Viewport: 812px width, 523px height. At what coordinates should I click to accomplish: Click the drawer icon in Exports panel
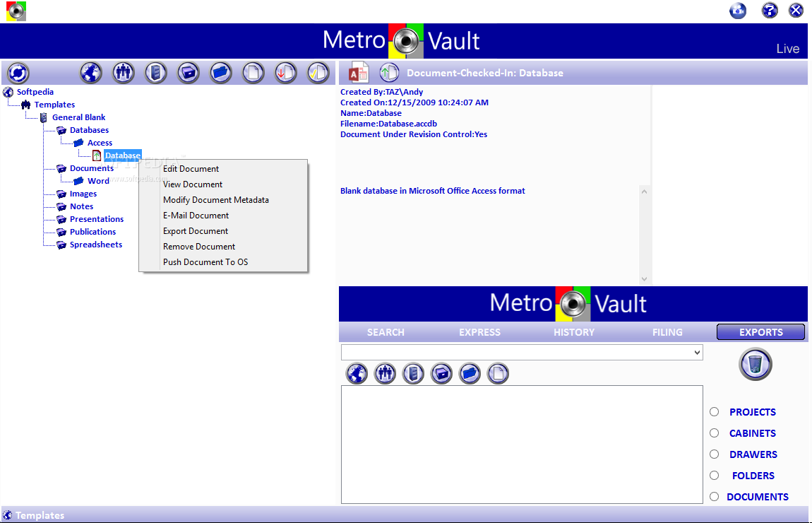[x=442, y=373]
